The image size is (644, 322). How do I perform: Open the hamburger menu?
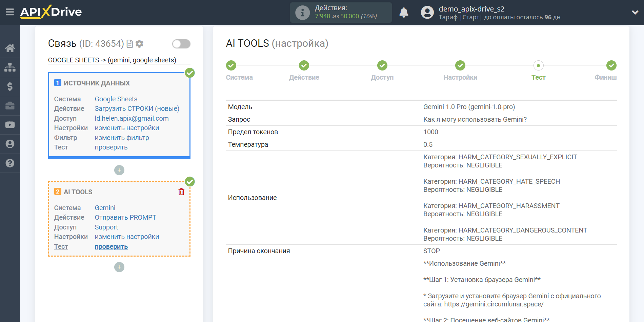click(10, 12)
